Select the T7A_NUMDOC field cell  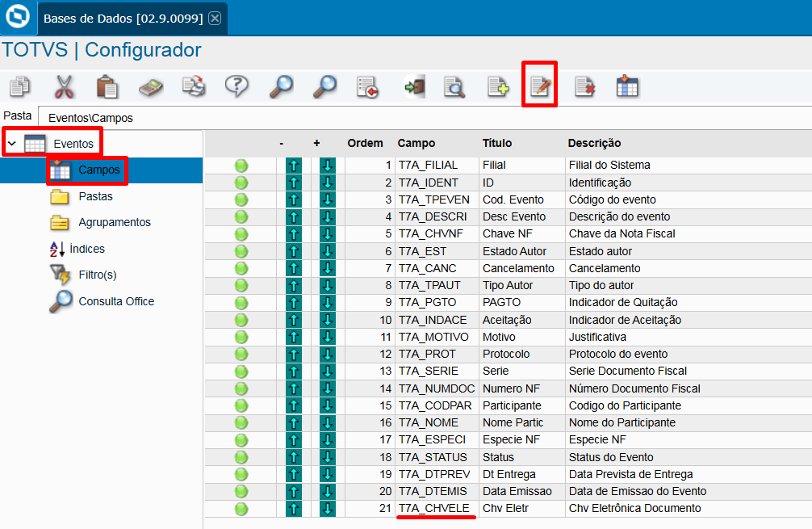[437, 388]
